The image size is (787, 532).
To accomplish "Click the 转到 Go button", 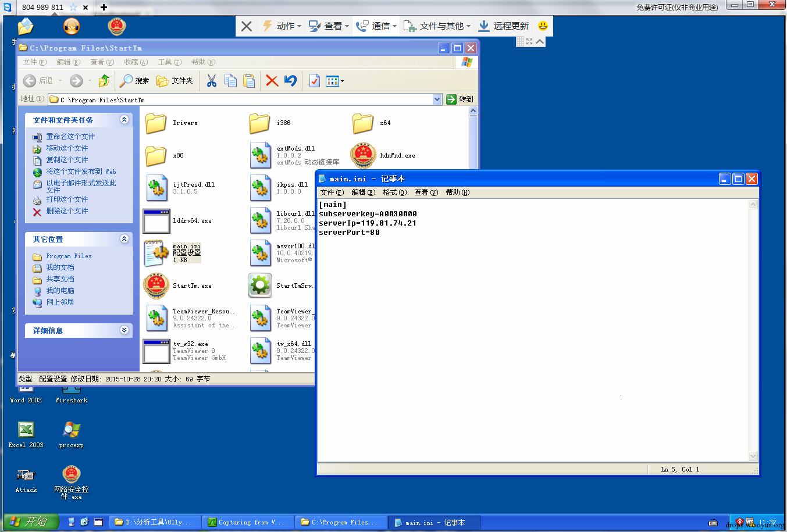I will click(460, 99).
